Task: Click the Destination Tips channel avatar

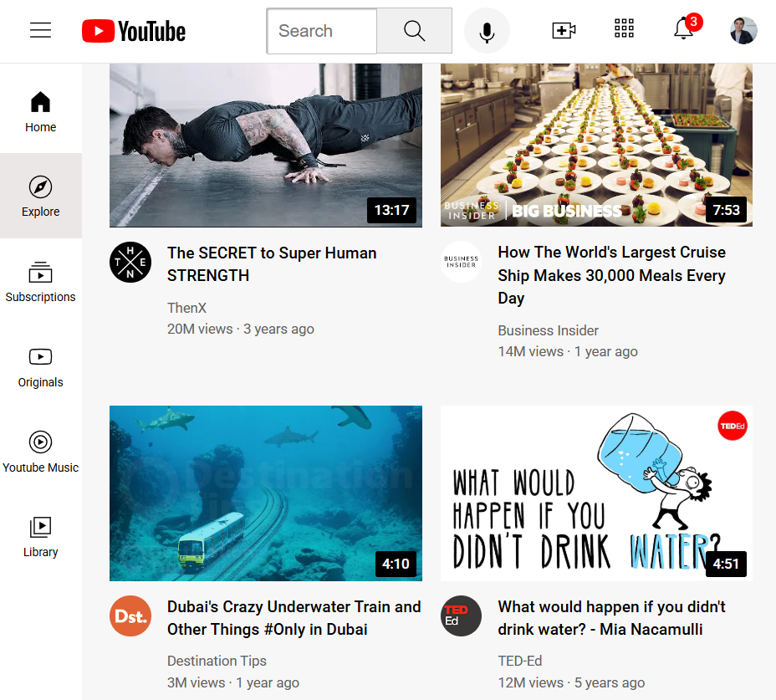Action: point(130,616)
